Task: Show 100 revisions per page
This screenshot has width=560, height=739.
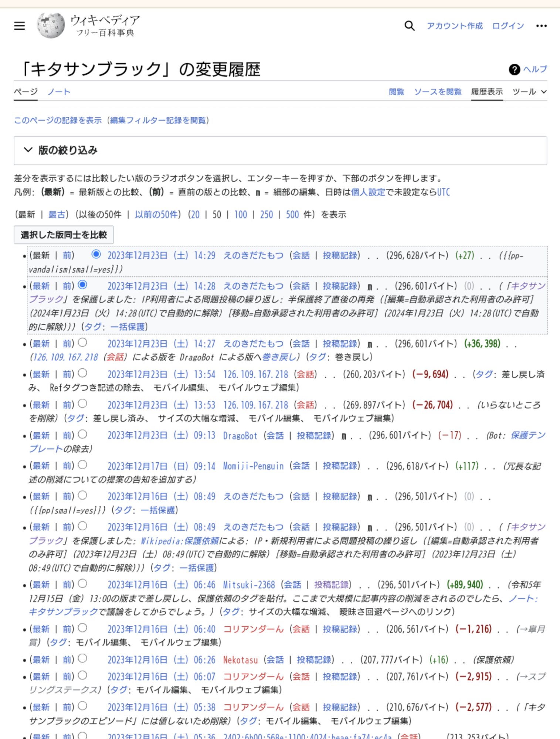Action: (241, 215)
